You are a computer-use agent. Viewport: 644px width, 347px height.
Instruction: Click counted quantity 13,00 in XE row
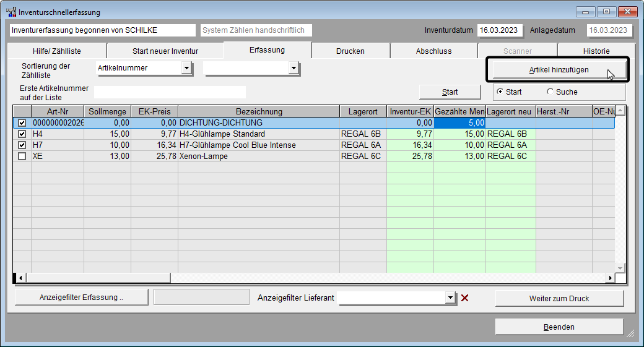459,156
